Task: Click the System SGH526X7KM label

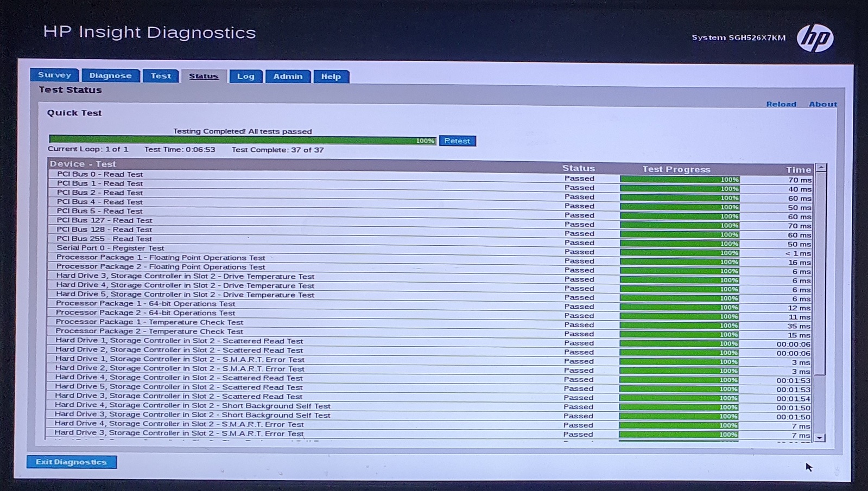Action: (739, 37)
